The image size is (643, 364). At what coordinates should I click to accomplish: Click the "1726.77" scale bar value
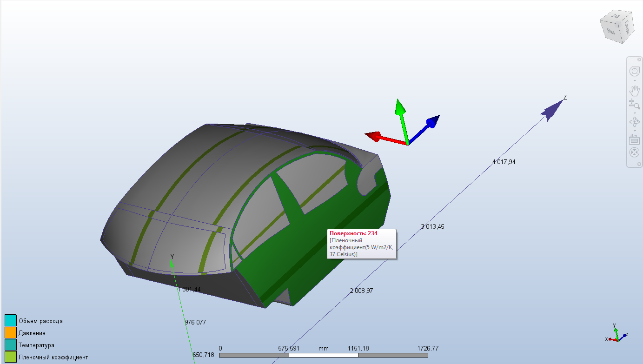point(428,348)
